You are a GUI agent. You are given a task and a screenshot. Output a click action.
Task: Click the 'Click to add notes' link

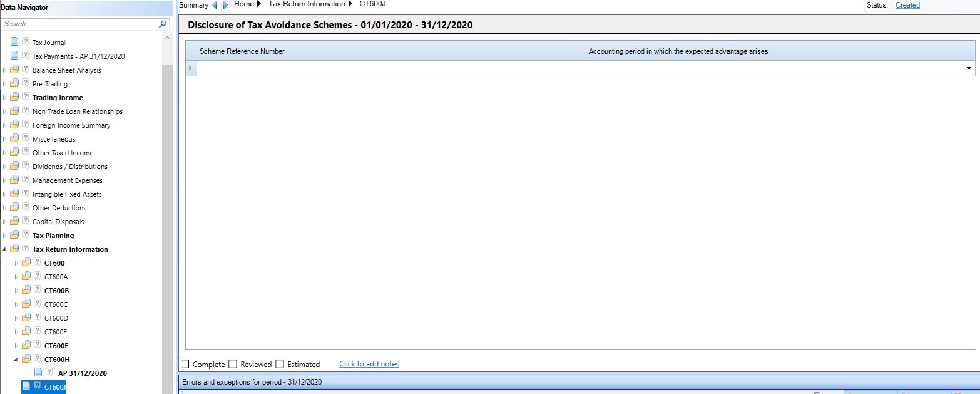point(369,364)
